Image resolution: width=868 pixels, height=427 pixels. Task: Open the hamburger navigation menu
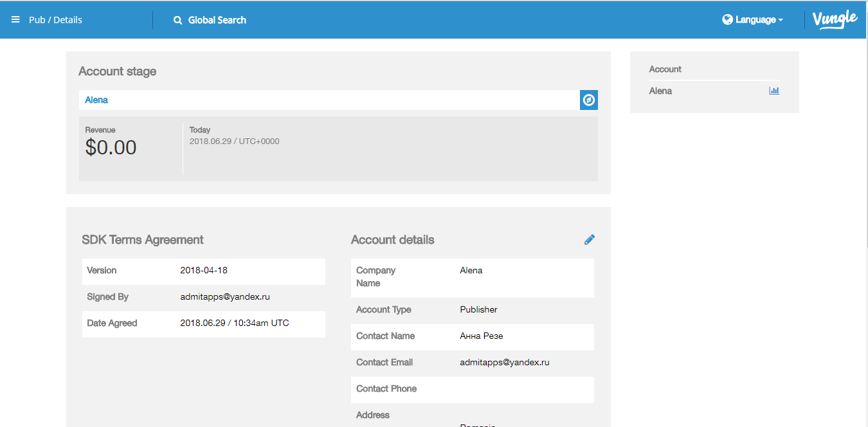click(15, 20)
